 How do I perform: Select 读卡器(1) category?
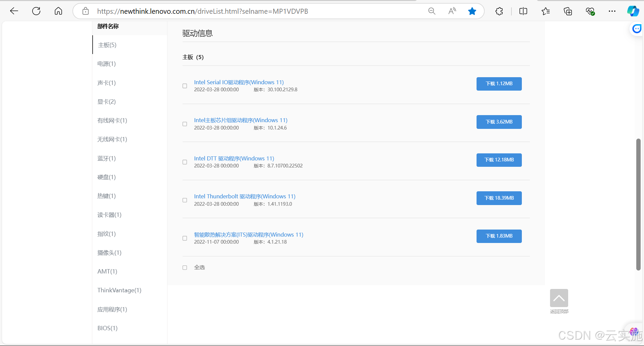click(x=109, y=215)
